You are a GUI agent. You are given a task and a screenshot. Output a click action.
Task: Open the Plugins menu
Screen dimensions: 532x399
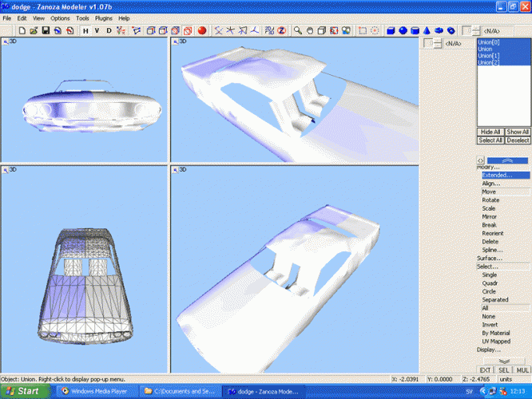point(103,18)
